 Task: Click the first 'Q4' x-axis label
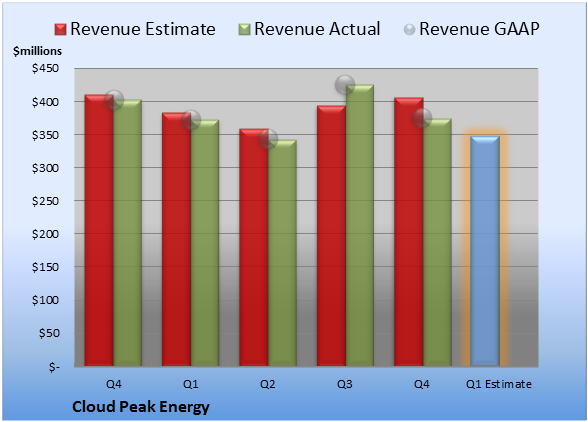click(x=114, y=384)
